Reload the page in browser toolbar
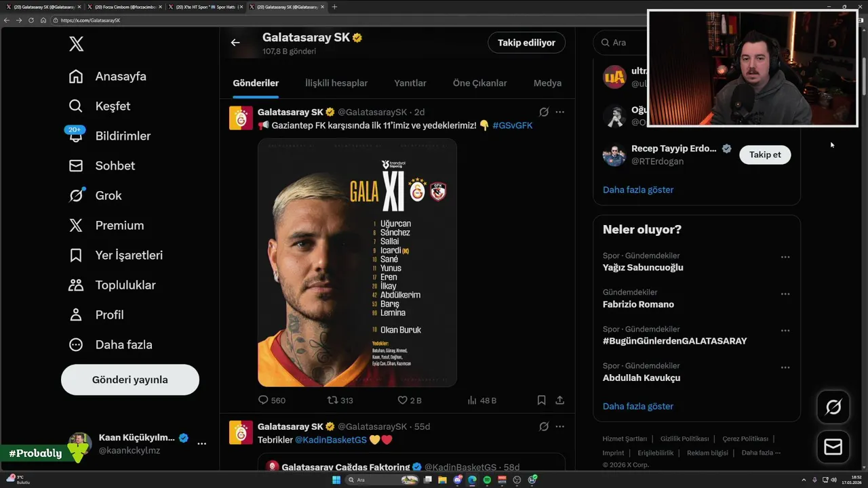This screenshot has width=868, height=488. [x=31, y=20]
